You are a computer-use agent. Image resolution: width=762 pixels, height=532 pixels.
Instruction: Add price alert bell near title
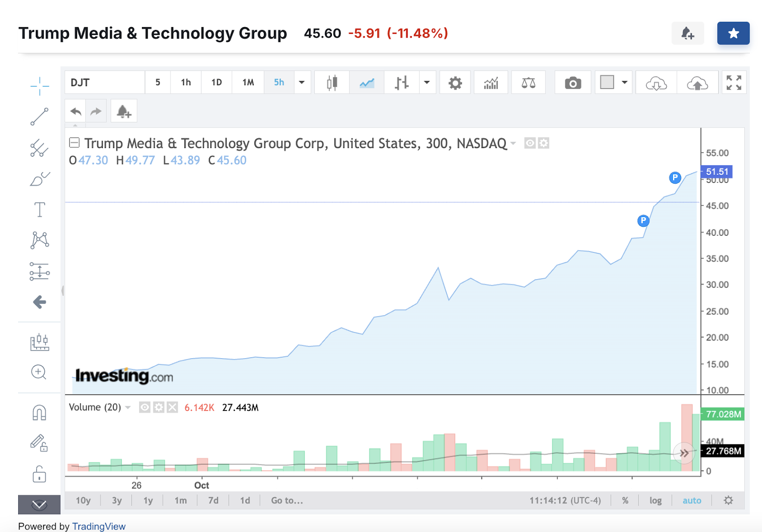point(688,33)
